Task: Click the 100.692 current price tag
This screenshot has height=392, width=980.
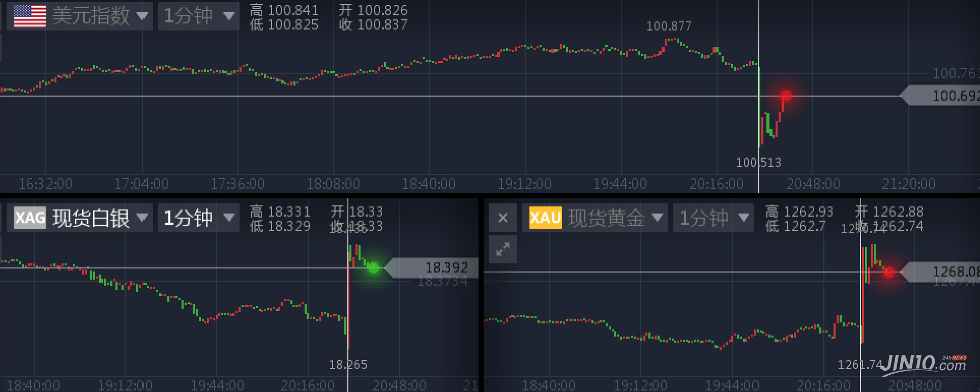Action: click(942, 96)
